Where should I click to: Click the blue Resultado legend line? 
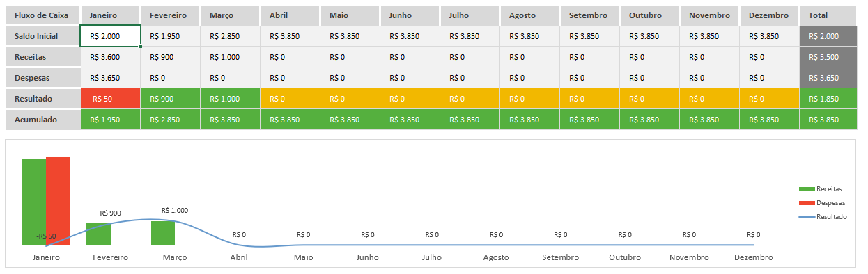point(807,217)
